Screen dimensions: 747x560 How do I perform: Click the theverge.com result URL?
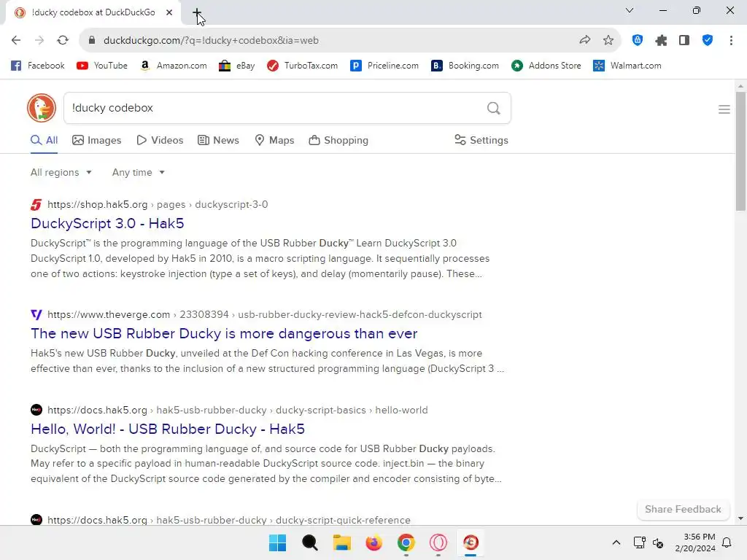tap(264, 315)
